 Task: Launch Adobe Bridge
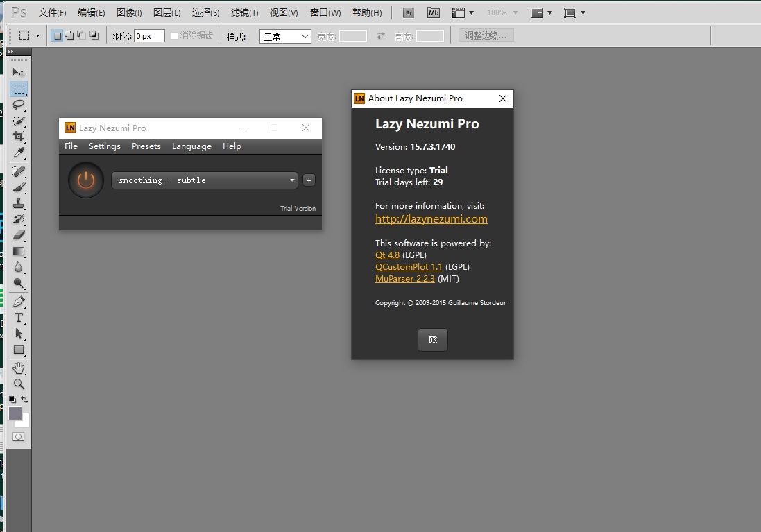click(x=409, y=12)
